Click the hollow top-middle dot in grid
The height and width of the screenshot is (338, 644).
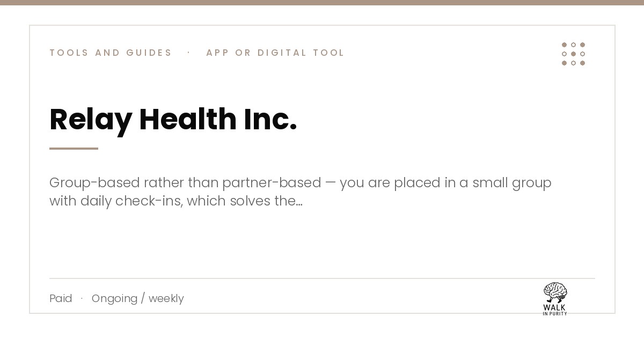(x=573, y=45)
